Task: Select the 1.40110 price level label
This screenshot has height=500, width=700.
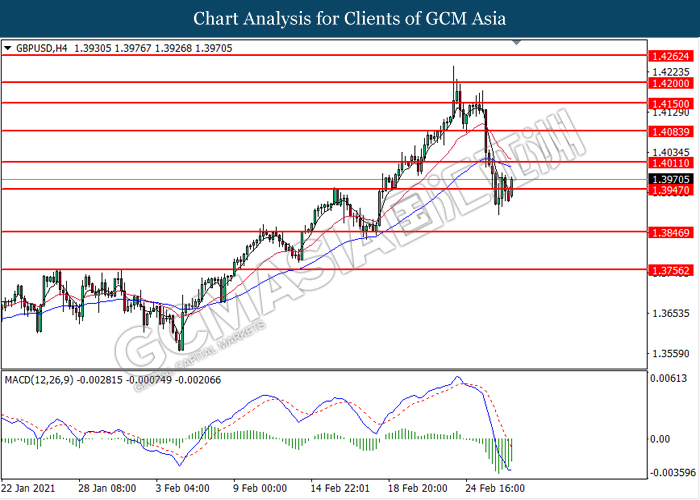Action: click(x=671, y=163)
